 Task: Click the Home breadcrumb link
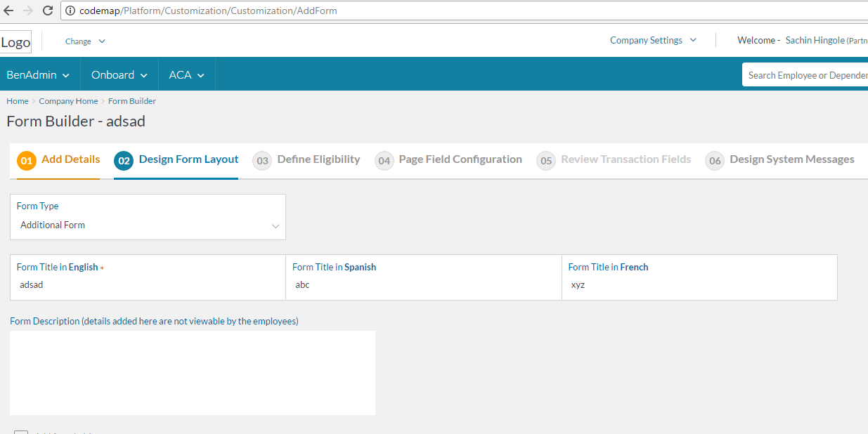tap(18, 101)
